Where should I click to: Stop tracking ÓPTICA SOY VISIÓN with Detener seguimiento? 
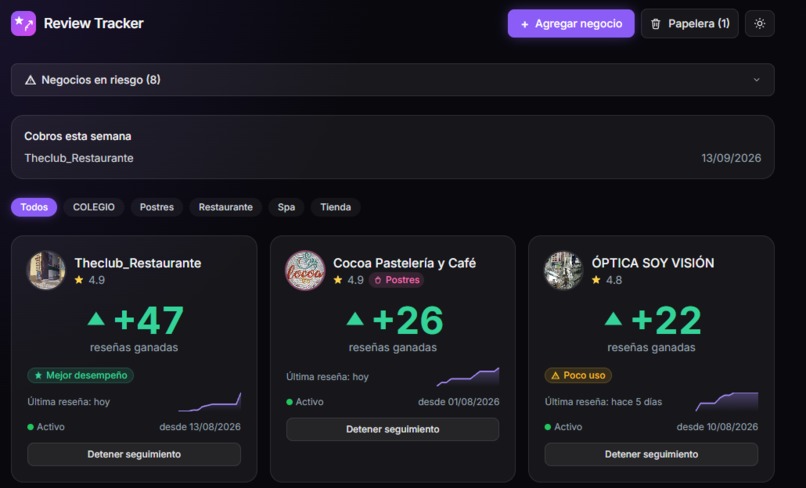coord(651,455)
